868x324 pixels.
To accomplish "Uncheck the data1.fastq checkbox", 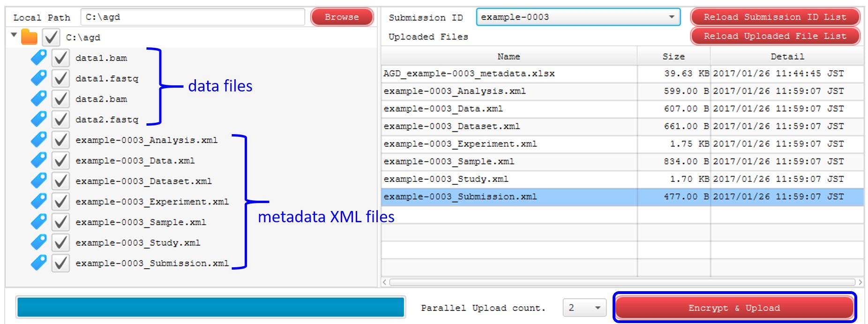I will (60, 78).
